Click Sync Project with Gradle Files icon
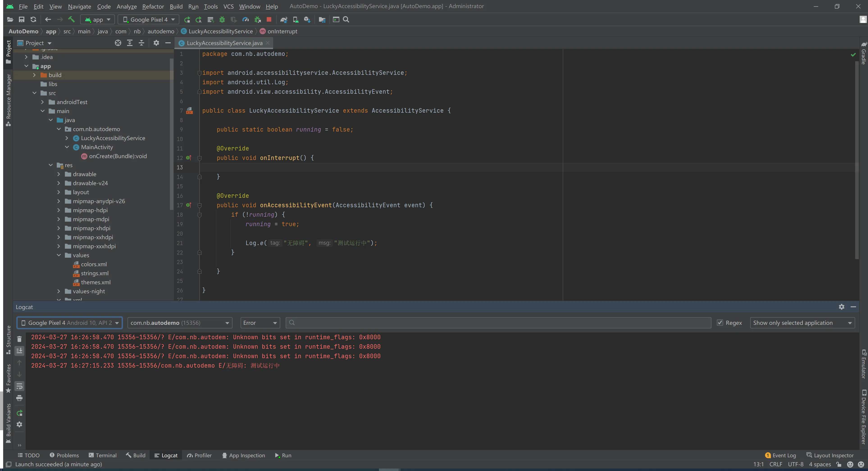Image resolution: width=868 pixels, height=471 pixels. pyautogui.click(x=284, y=20)
